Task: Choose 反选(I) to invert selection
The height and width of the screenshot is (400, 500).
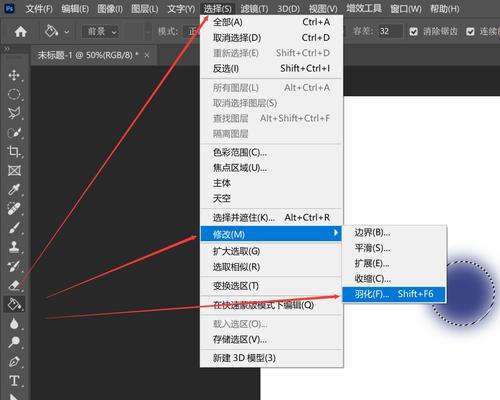Action: [x=272, y=68]
